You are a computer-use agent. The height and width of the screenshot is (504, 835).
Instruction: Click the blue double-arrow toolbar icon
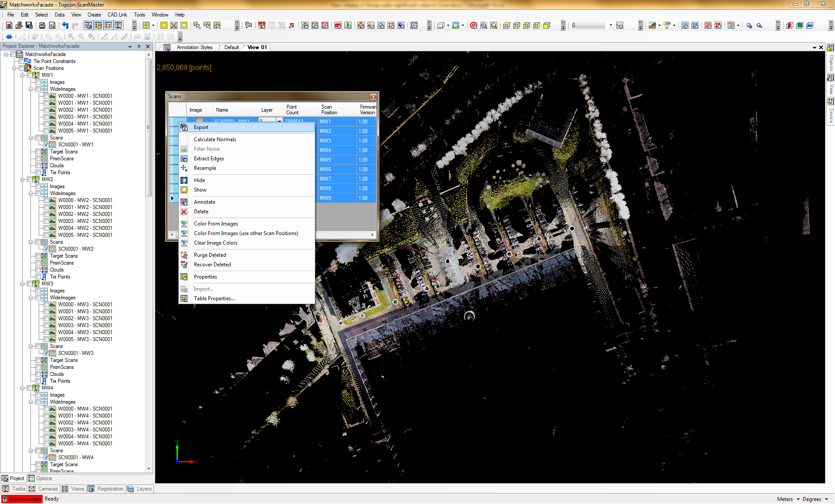click(x=9, y=37)
